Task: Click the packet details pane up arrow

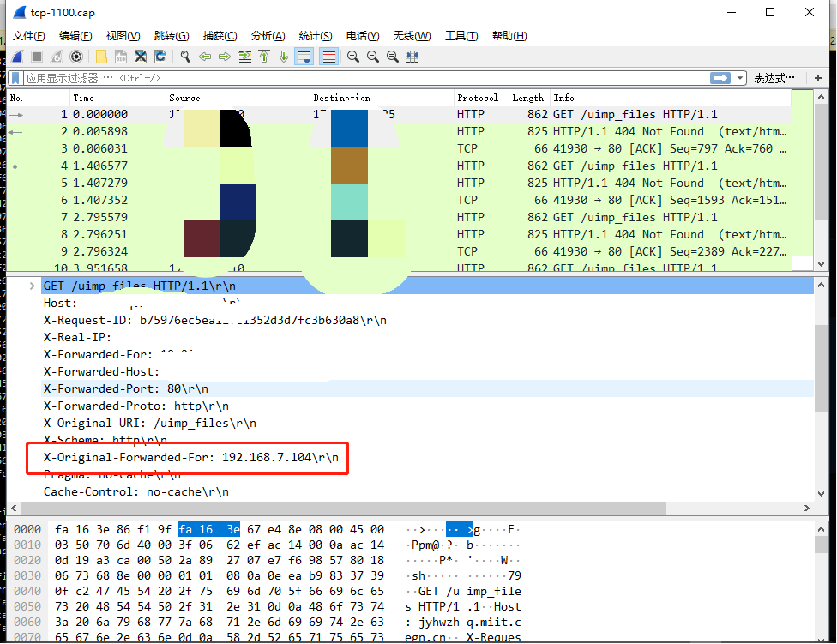Action: (x=821, y=285)
